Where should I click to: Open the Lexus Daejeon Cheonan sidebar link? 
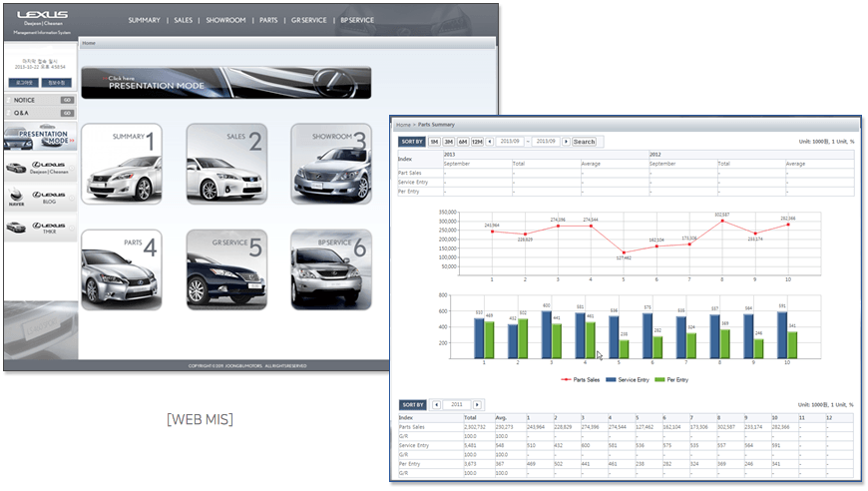click(x=41, y=168)
